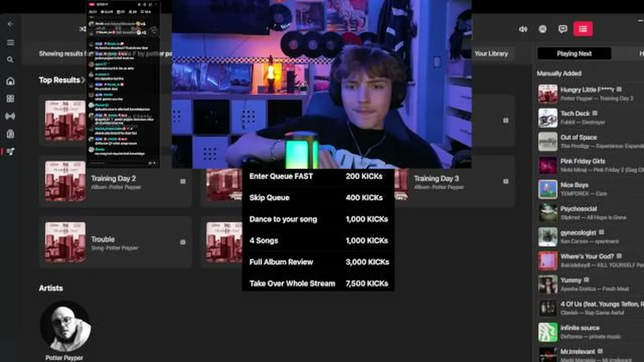The height and width of the screenshot is (362, 644).
Task: Click the Pink Friday Girls queue artwork
Action: coord(548,165)
